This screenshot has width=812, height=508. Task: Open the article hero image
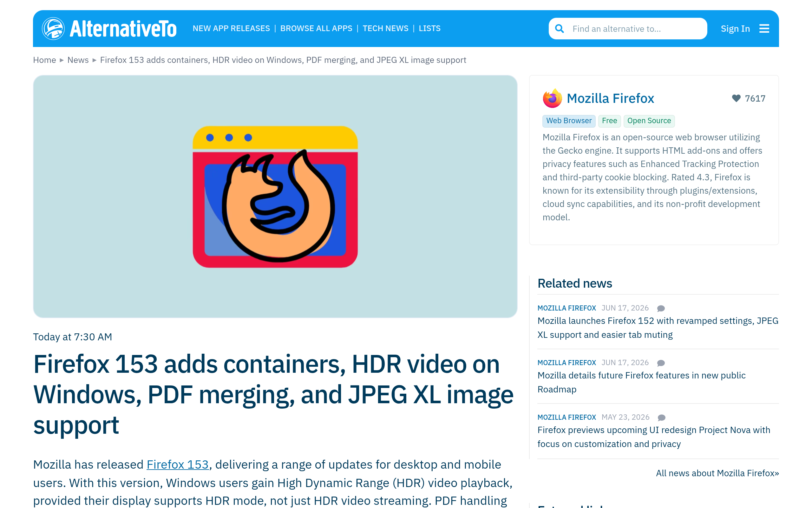click(275, 197)
